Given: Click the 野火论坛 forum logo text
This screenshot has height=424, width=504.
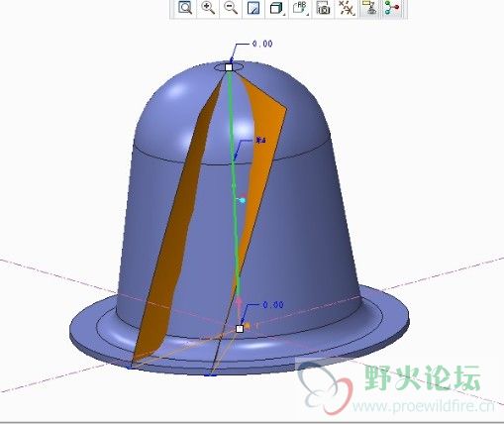Looking at the screenshot, I should 423,378.
